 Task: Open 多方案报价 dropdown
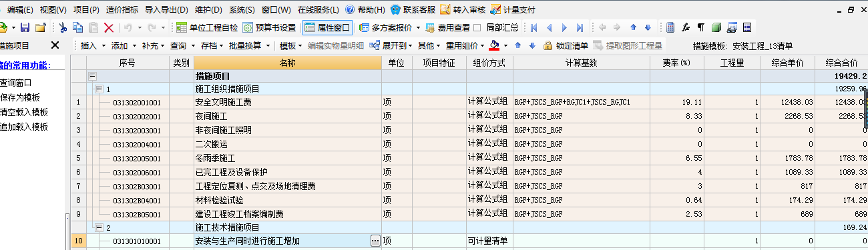pyautogui.click(x=390, y=27)
